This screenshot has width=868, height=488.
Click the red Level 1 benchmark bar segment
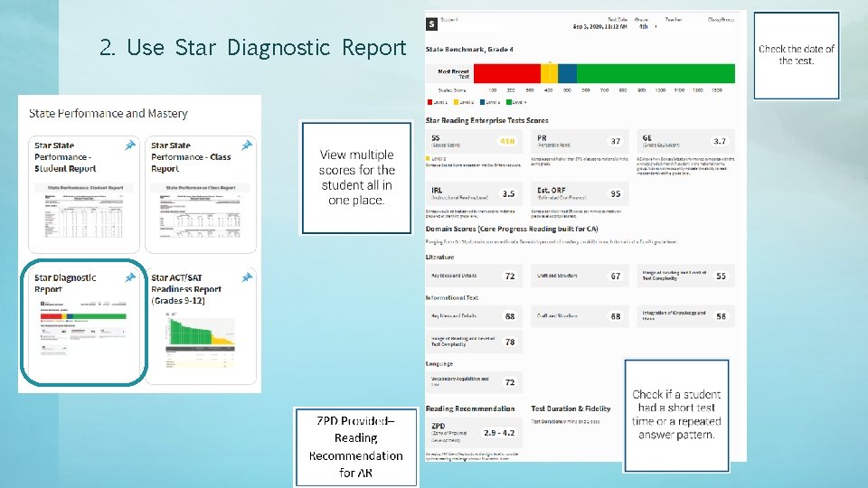tap(507, 73)
